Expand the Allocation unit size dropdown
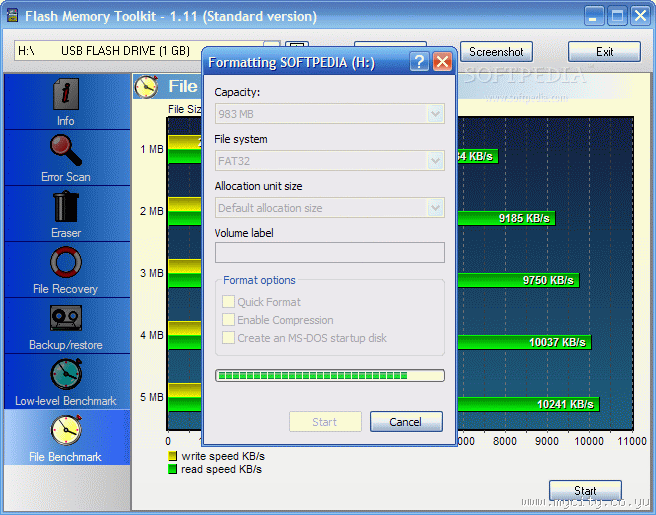Image resolution: width=656 pixels, height=515 pixels. [x=436, y=208]
